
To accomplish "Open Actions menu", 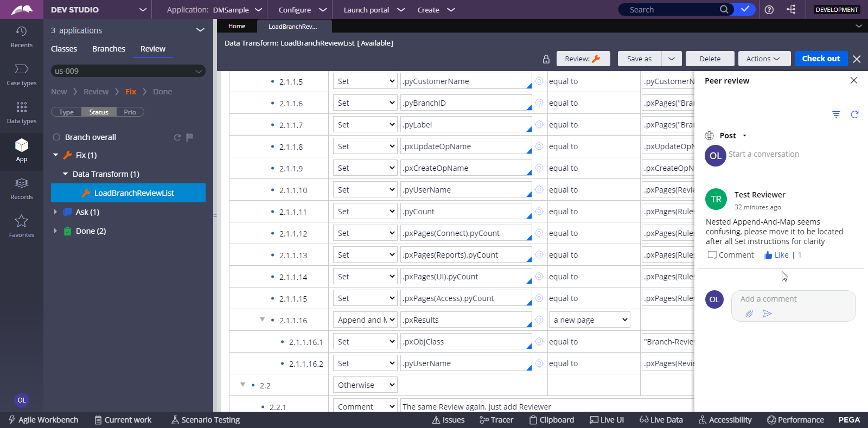I will pyautogui.click(x=763, y=59).
